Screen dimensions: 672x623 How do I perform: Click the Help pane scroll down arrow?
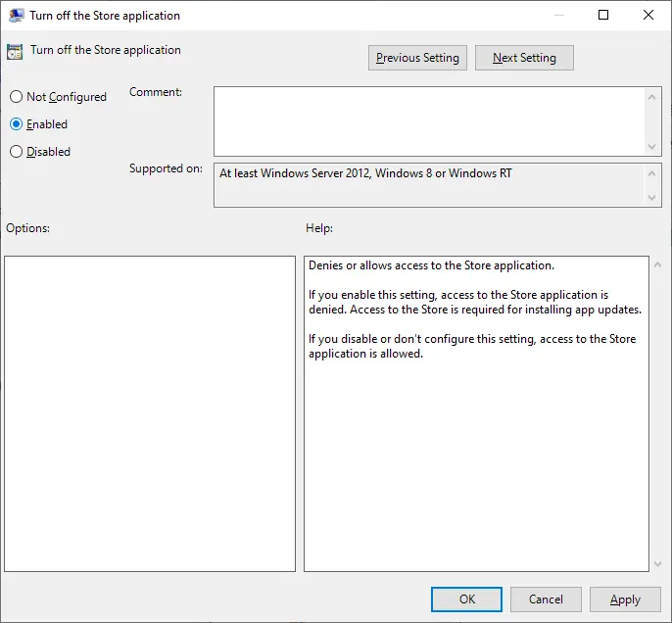coord(657,563)
